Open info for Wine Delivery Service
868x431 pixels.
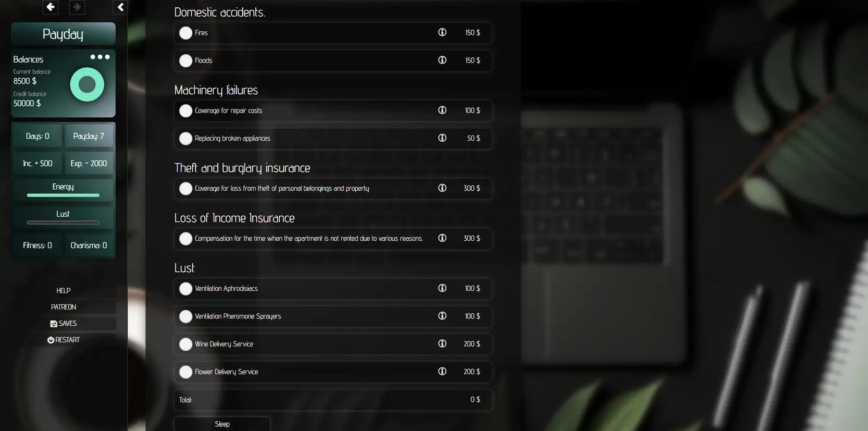tap(442, 344)
